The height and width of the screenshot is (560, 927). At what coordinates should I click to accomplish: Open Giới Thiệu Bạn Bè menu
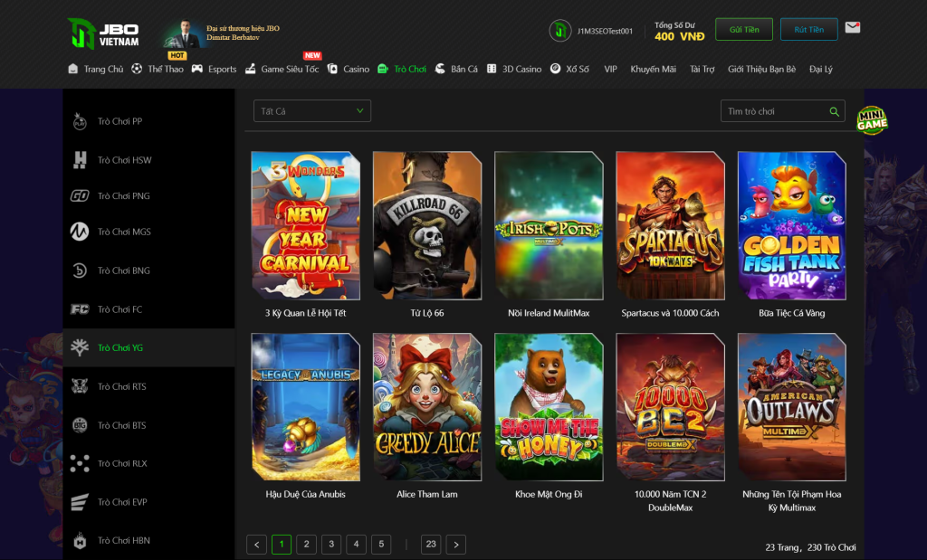[x=761, y=69]
